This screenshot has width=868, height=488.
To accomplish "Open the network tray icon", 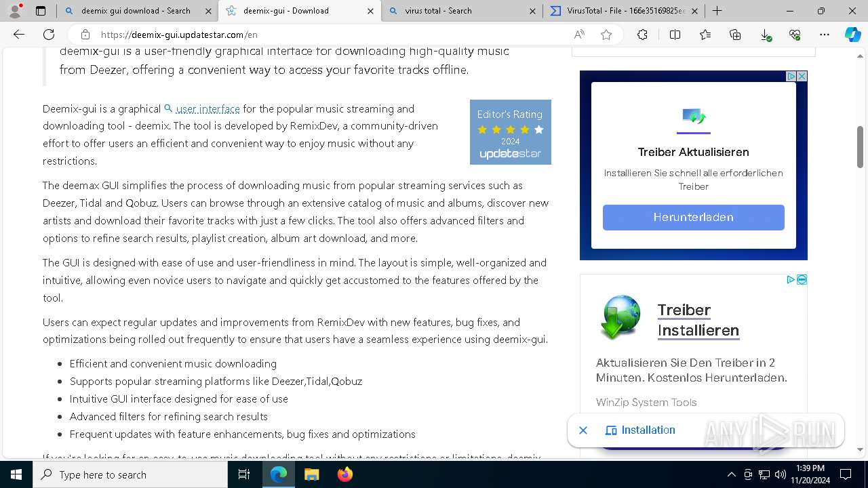I will tap(764, 474).
